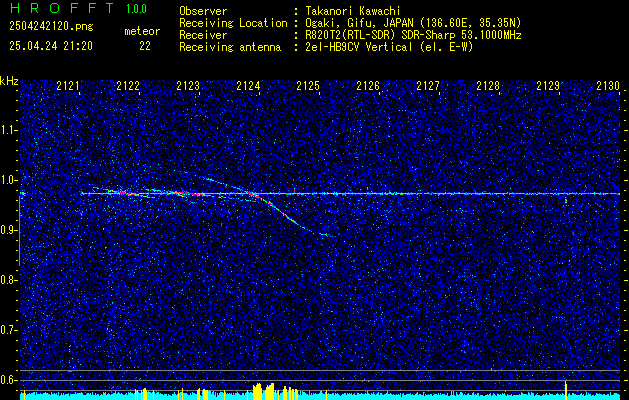Click the tall yellow intensity bars near 2124

(x=264, y=391)
